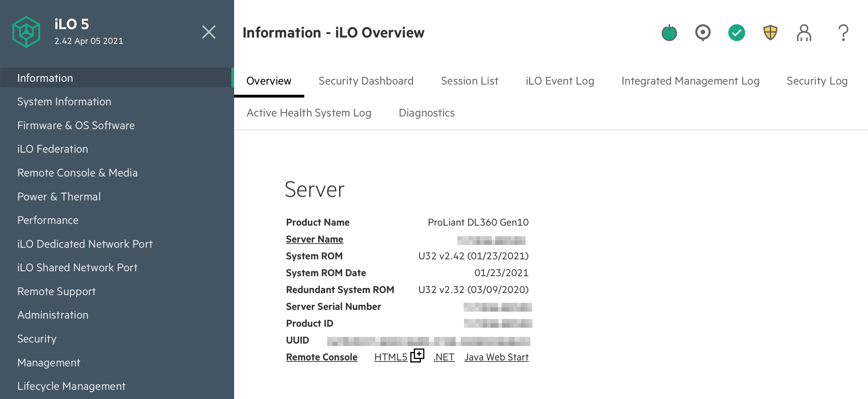Open Power & Thermal in sidebar
868x399 pixels.
59,197
